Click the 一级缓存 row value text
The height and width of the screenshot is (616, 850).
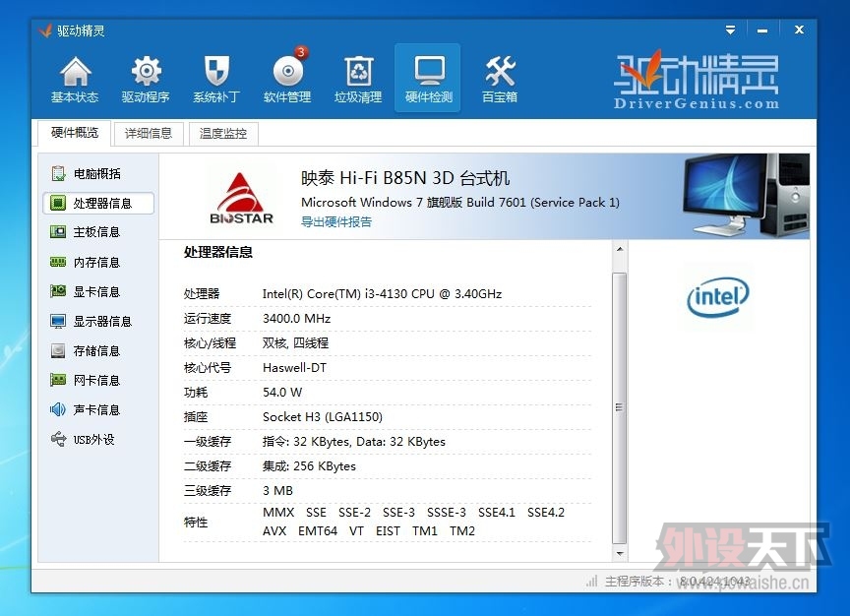tap(354, 442)
